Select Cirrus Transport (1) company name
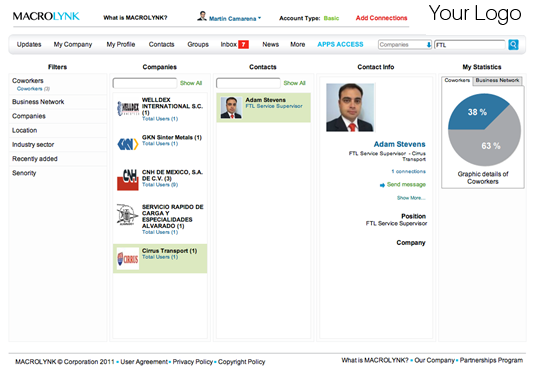The height and width of the screenshot is (374, 537). (x=170, y=251)
